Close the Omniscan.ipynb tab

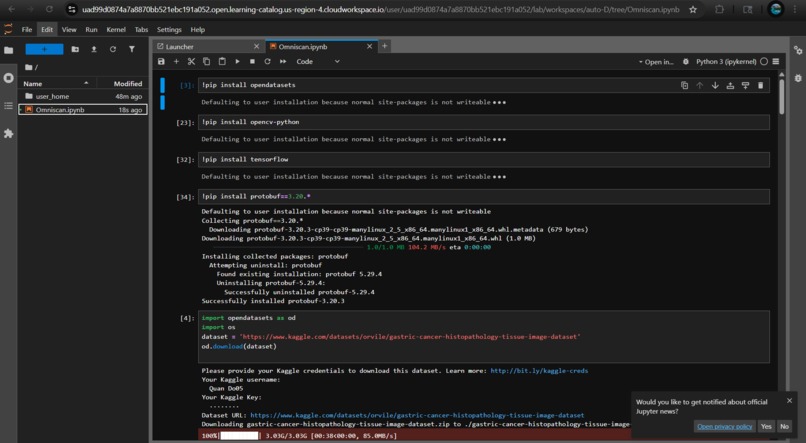[x=369, y=46]
